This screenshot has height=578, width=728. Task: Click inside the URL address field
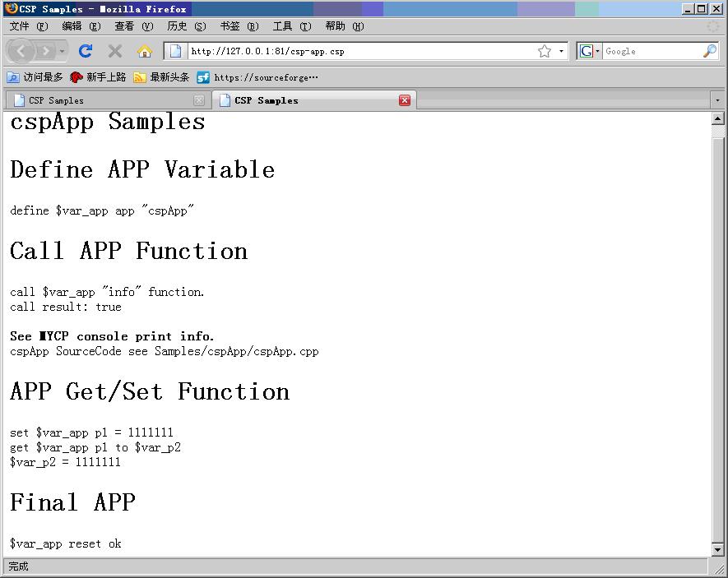point(354,51)
